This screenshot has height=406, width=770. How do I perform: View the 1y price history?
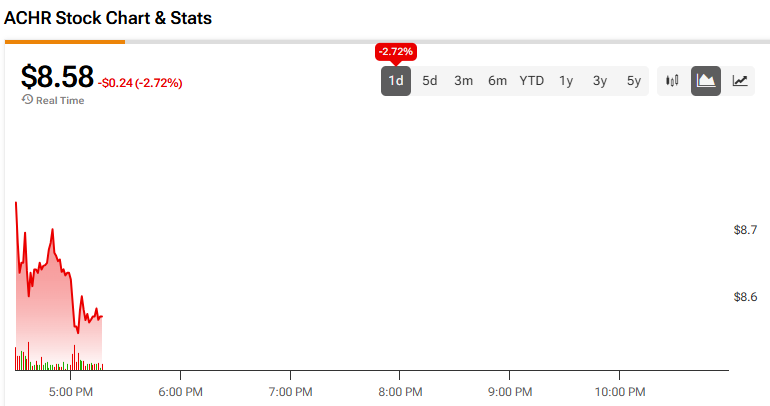click(x=566, y=81)
